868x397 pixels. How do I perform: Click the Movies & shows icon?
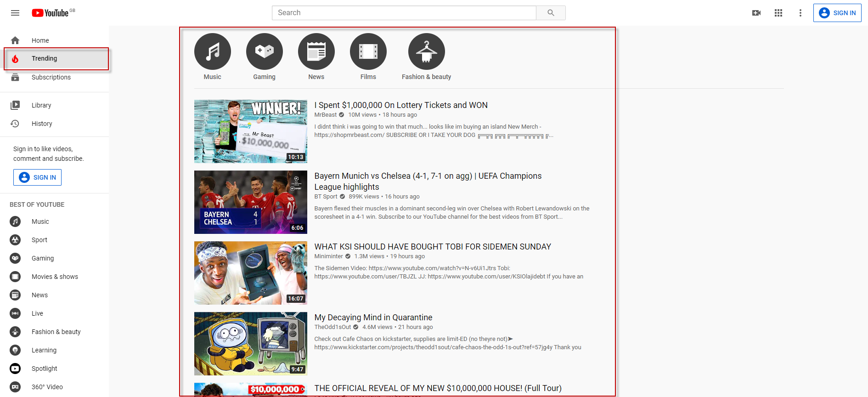[x=15, y=277]
